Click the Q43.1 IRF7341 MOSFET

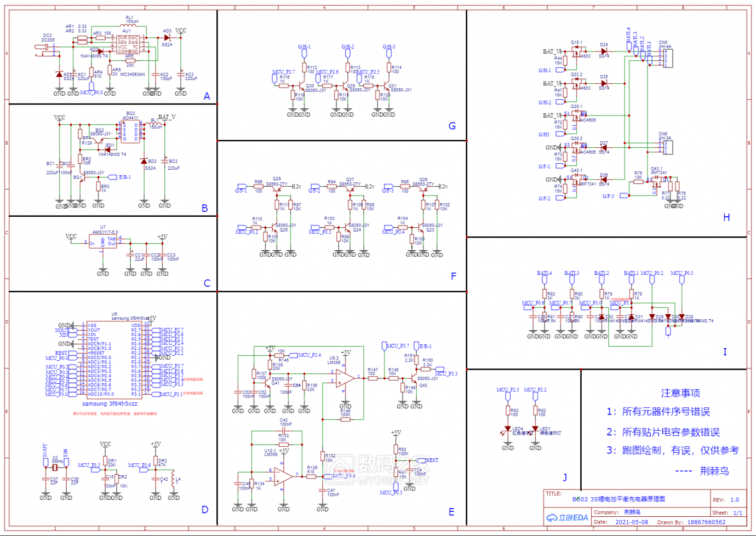[657, 182]
